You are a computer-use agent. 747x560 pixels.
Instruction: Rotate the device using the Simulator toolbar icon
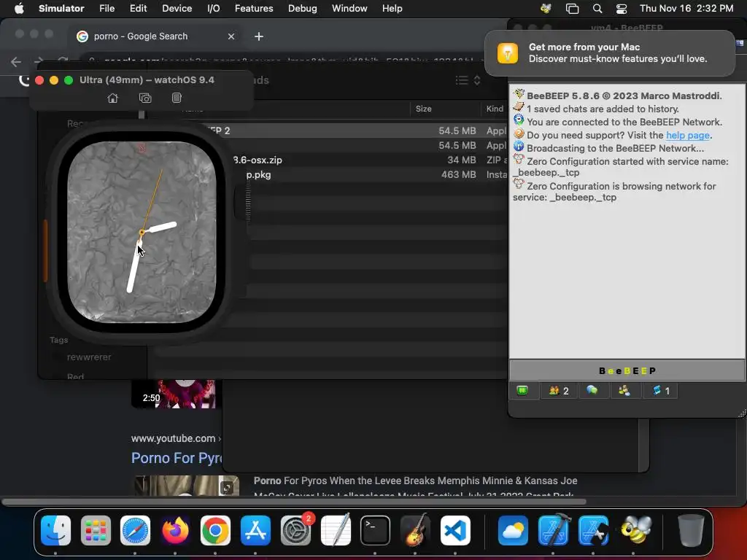tap(177, 98)
